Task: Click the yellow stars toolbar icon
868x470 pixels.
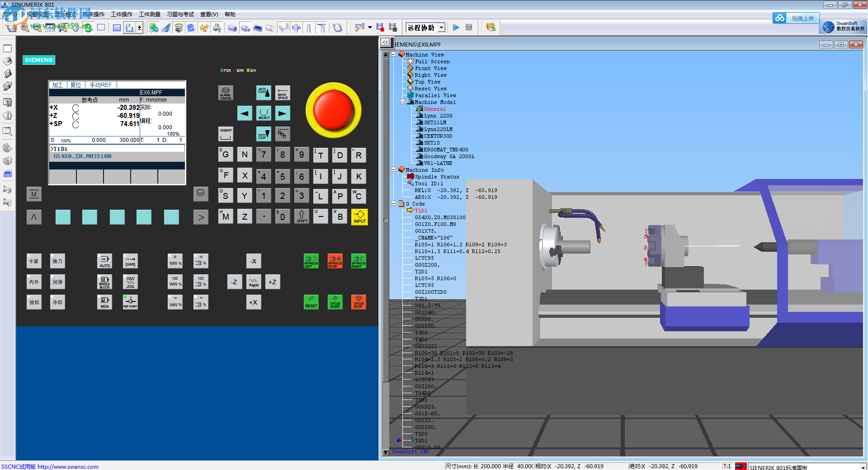Action: tap(204, 28)
